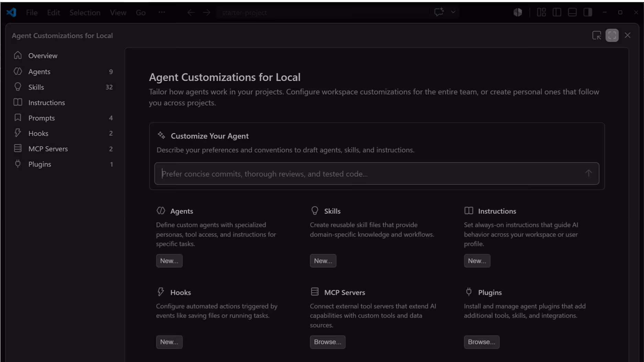Image resolution: width=644 pixels, height=362 pixels.
Task: Click Browse under MCP Servers card
Action: coord(327,342)
